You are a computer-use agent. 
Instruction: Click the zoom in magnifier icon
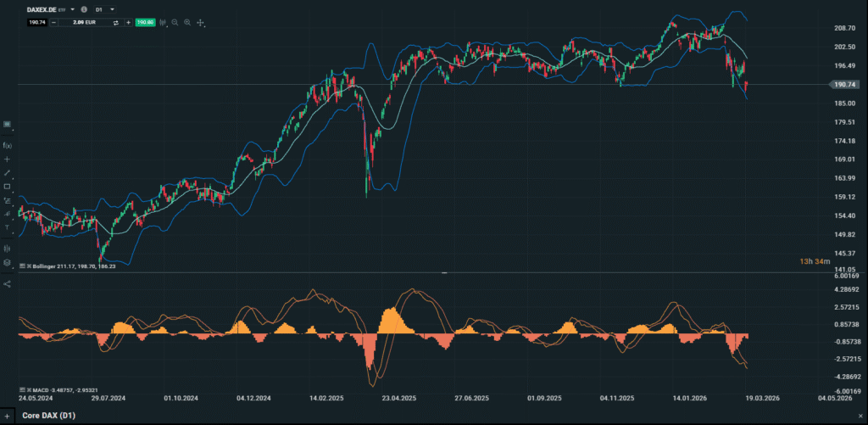[x=187, y=22]
